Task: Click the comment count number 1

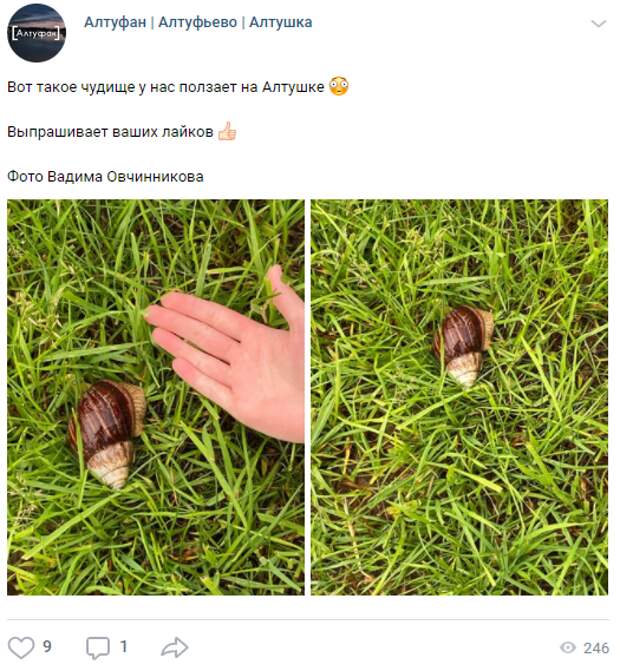Action: tap(124, 646)
